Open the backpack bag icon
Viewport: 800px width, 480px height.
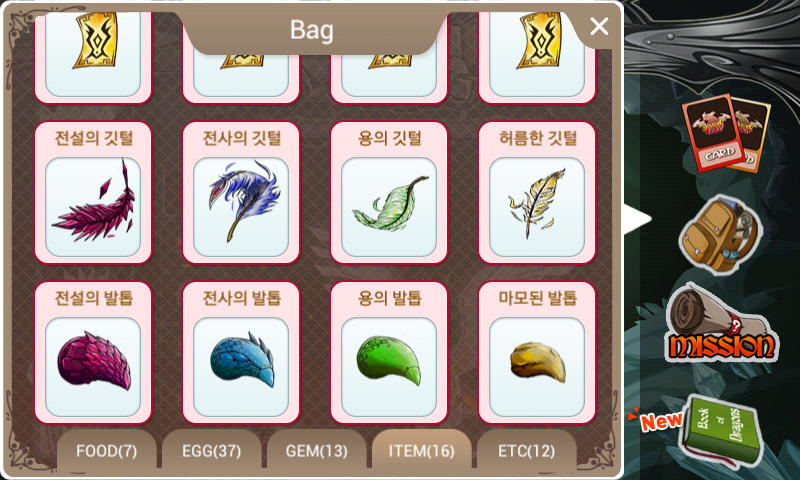click(x=720, y=235)
